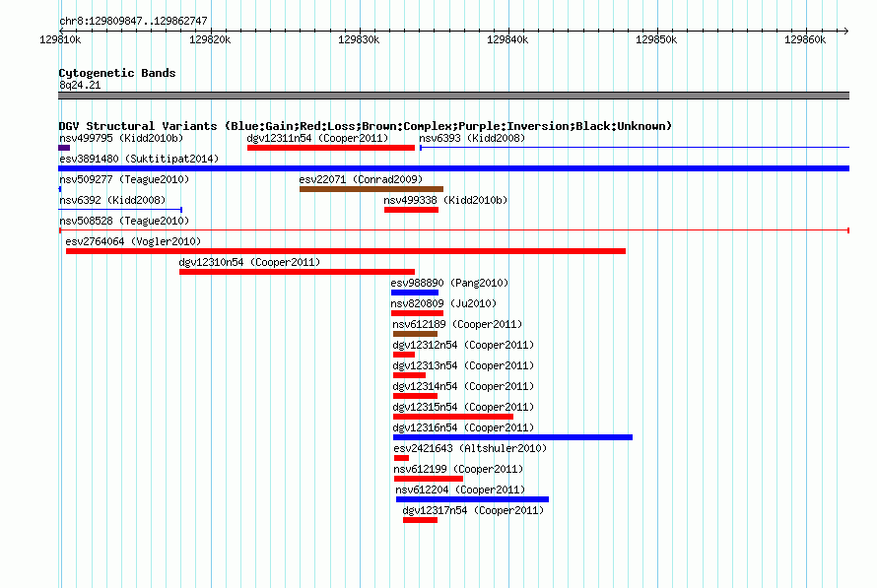Click the thin red nsv508528 line
This screenshot has width=877, height=588.
[x=454, y=230]
